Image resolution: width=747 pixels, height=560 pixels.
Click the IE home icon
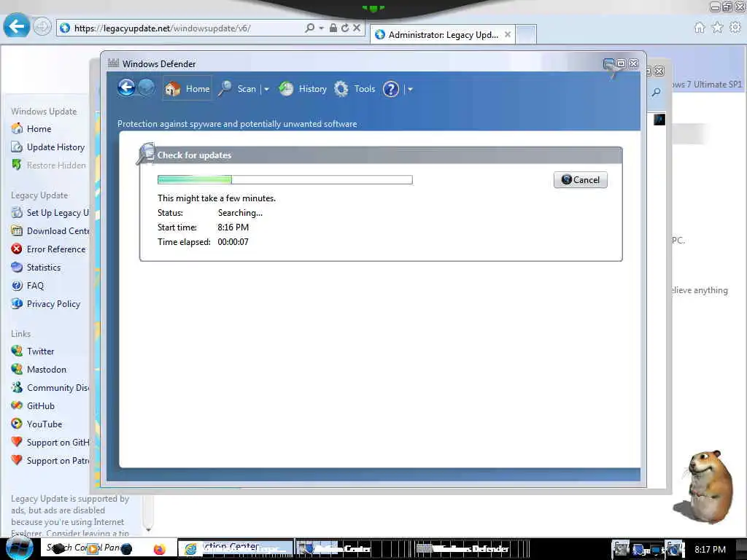pyautogui.click(x=700, y=28)
